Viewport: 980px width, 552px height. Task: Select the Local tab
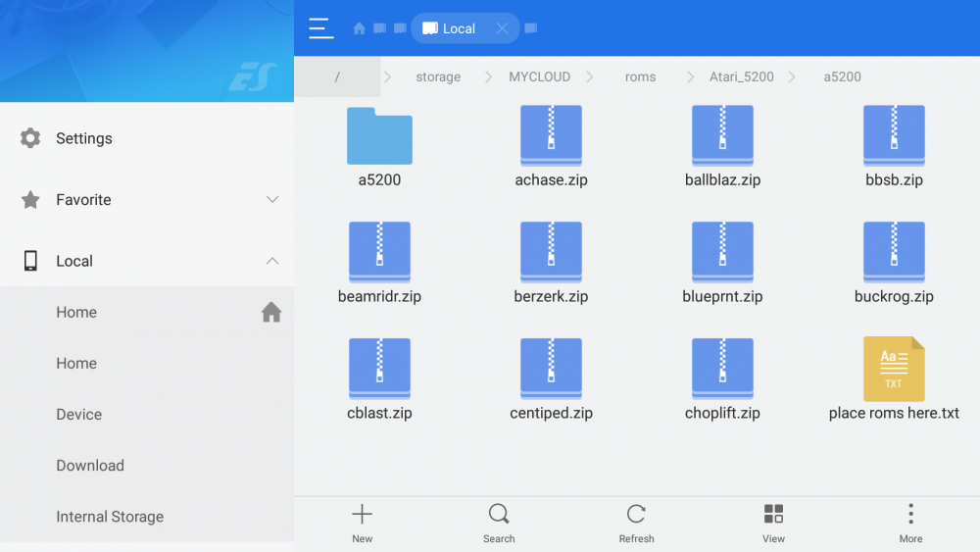pos(451,28)
